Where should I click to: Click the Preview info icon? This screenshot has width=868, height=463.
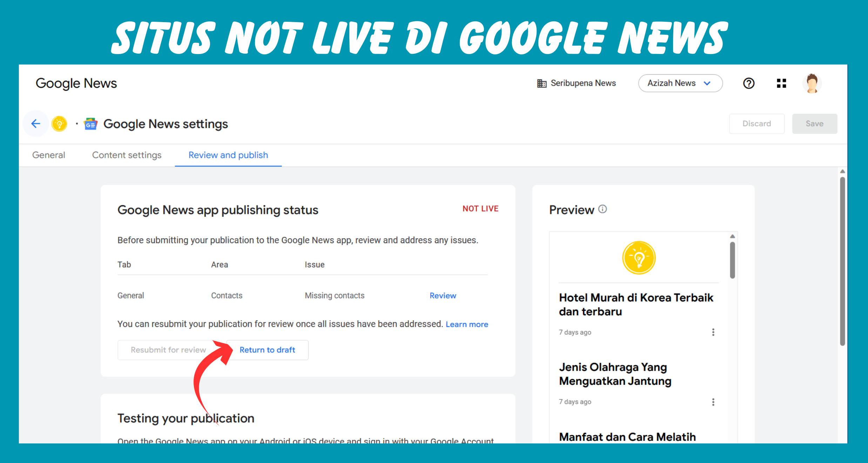pos(603,209)
